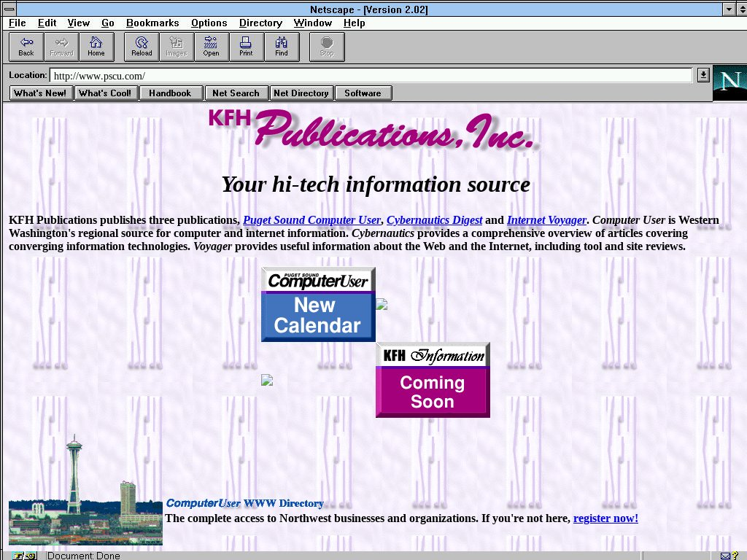The height and width of the screenshot is (560, 747).
Task: Follow the Puget Sound Computer User link
Action: [311, 220]
